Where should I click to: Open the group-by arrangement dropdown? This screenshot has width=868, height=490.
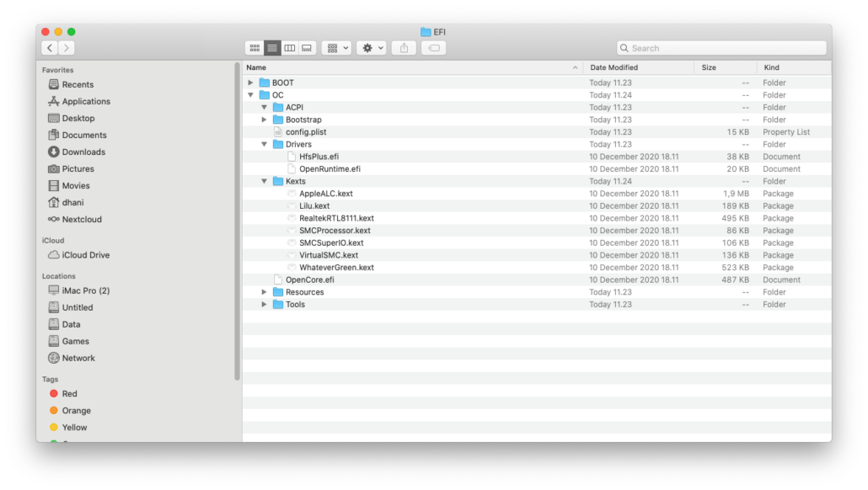point(336,48)
